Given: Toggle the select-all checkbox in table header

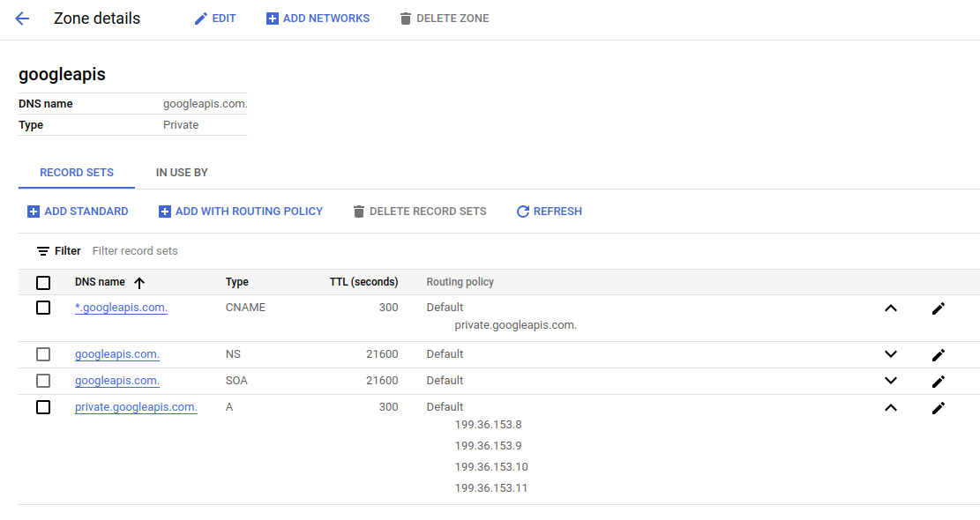Looking at the screenshot, I should tap(43, 283).
